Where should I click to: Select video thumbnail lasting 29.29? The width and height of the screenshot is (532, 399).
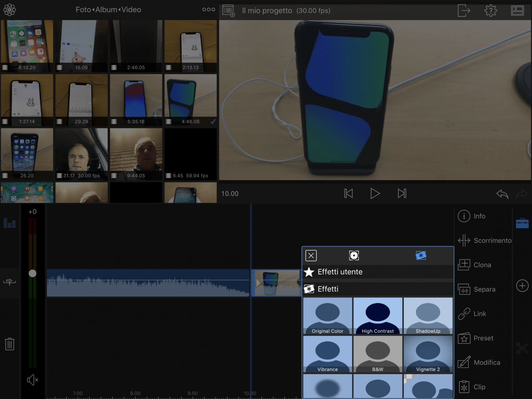[x=82, y=100]
